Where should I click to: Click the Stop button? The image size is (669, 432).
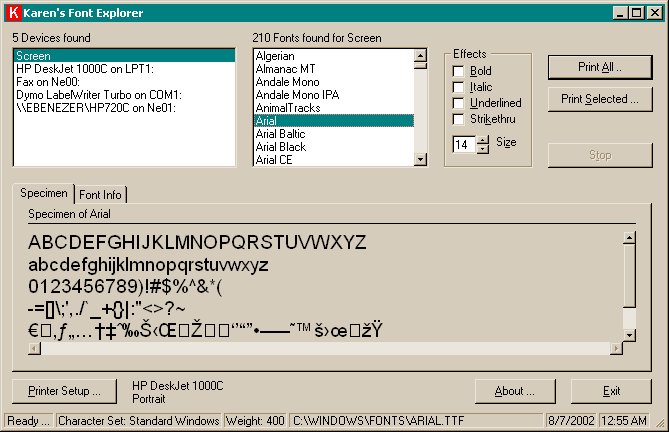point(600,155)
